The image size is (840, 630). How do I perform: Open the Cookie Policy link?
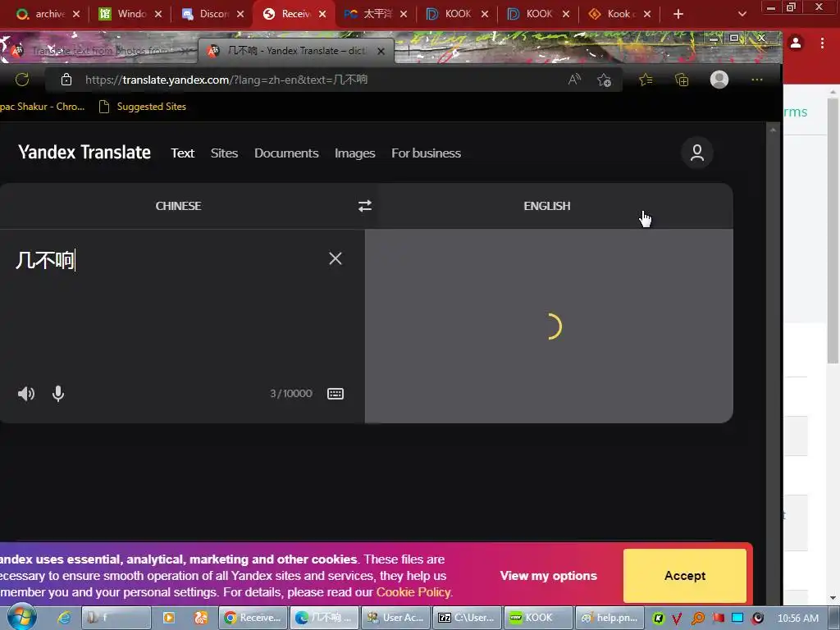pos(413,592)
